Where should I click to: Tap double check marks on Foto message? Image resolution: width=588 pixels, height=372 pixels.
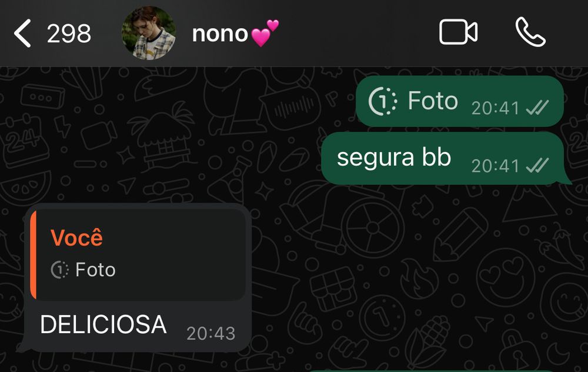(x=537, y=108)
